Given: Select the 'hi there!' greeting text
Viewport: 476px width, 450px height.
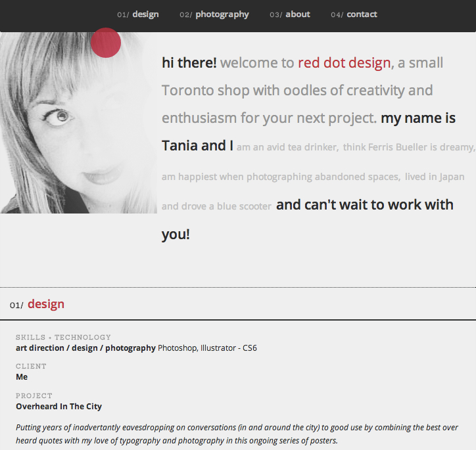Looking at the screenshot, I should click(x=189, y=63).
